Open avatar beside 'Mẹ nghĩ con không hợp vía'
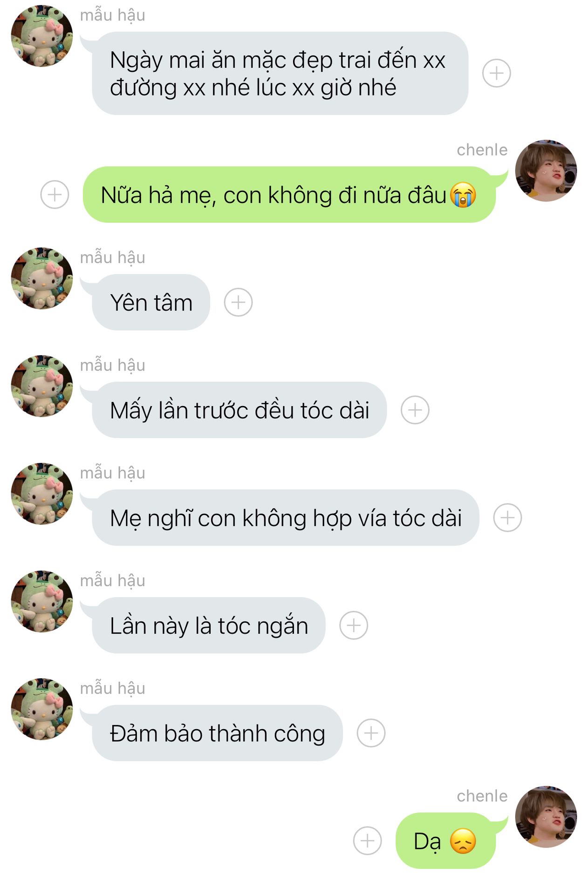The width and height of the screenshot is (588, 895). (42, 494)
